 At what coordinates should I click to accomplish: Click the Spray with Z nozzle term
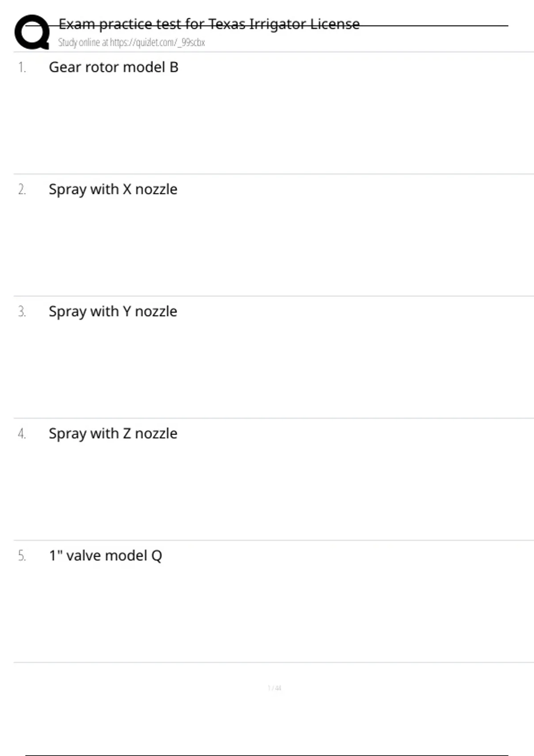(x=113, y=434)
